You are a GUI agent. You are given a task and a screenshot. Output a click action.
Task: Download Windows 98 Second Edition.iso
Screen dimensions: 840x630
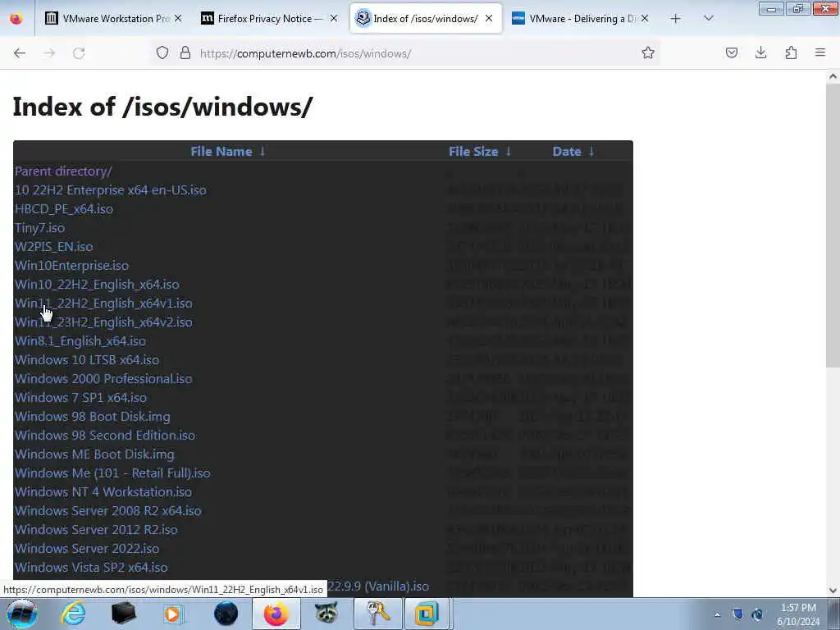pyautogui.click(x=105, y=435)
